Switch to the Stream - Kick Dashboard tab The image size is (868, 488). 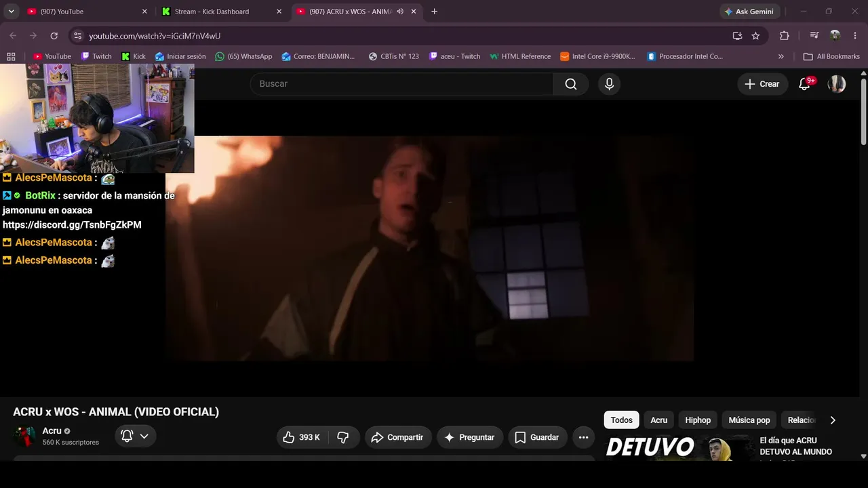(x=220, y=12)
